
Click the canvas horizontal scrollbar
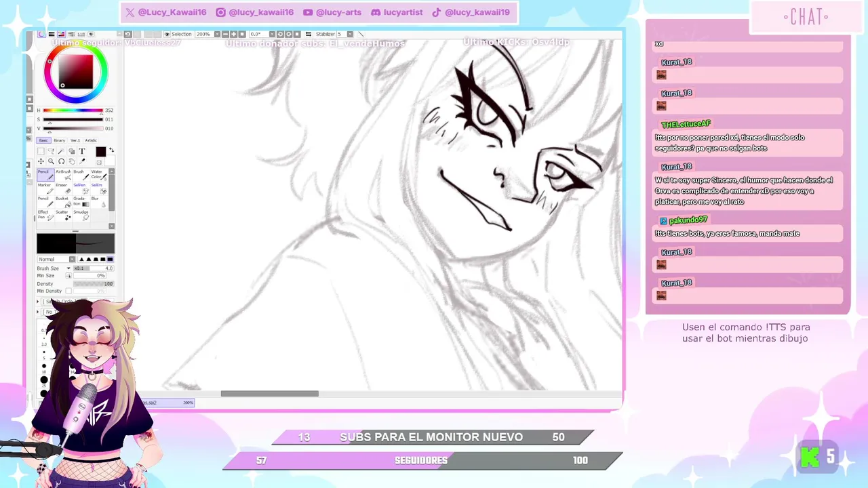point(269,394)
